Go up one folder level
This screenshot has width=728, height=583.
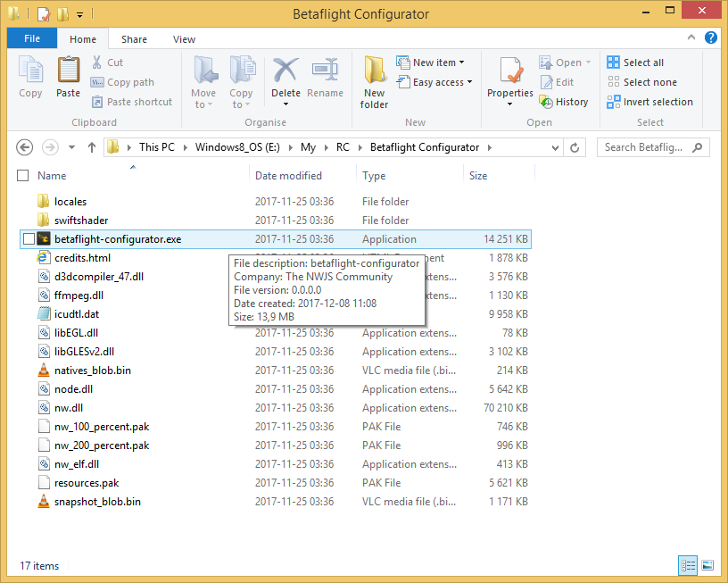click(x=92, y=147)
